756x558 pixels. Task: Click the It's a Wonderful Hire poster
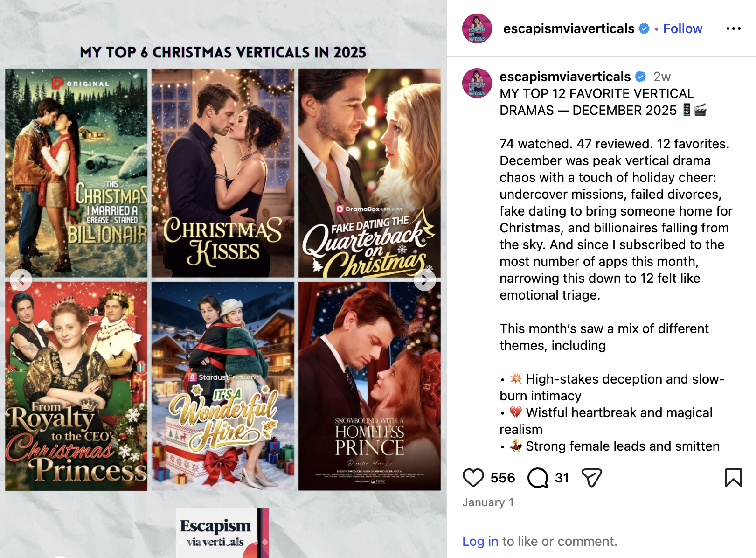coord(223,386)
